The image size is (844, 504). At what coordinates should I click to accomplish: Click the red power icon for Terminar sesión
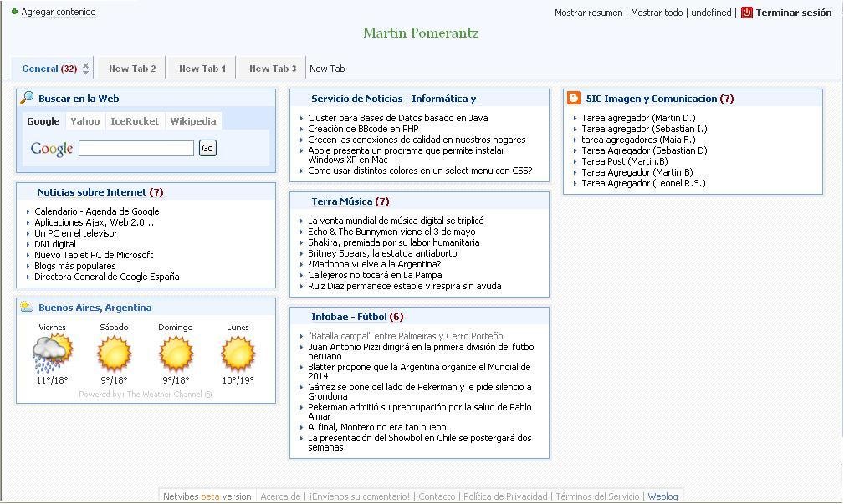[747, 13]
